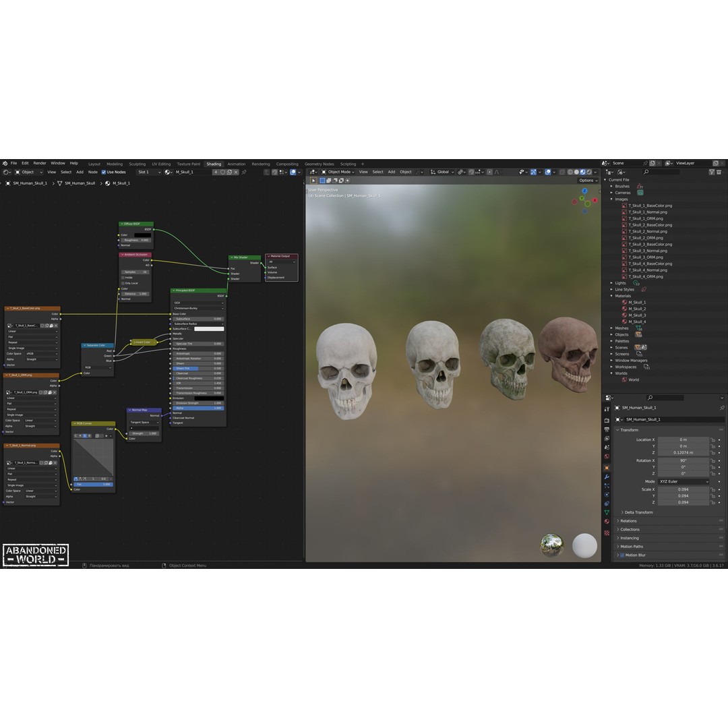Open the Object Data mesh tab
The image size is (728, 728).
tap(607, 512)
